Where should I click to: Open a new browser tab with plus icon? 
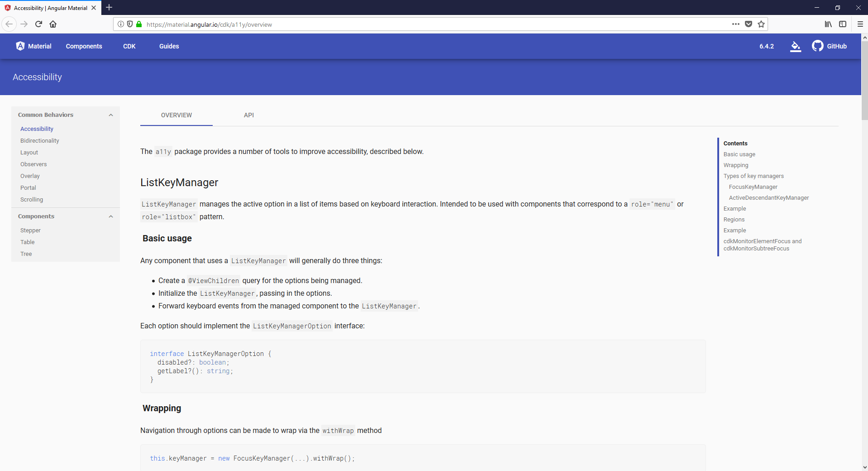coord(109,7)
